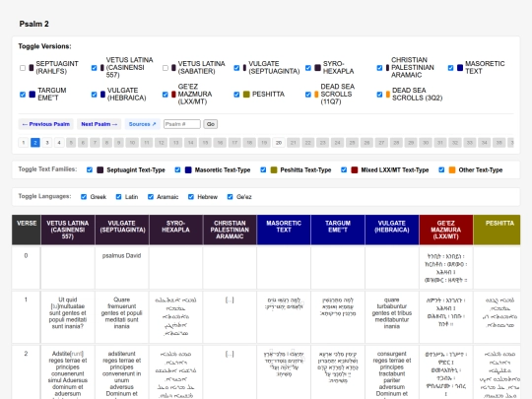Click 'adstiterunt reges terrae' verse 2 cell
This screenshot has height=399, width=532.
[x=122, y=372]
